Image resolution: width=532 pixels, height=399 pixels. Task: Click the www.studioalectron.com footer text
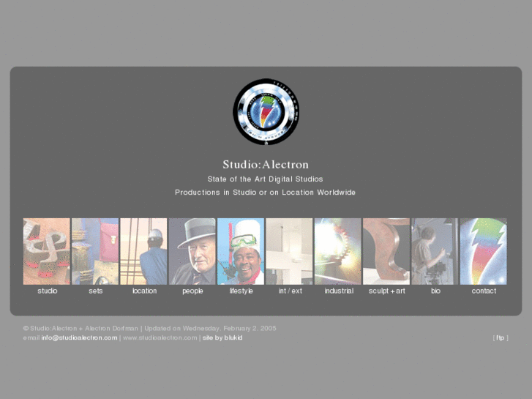click(x=160, y=338)
